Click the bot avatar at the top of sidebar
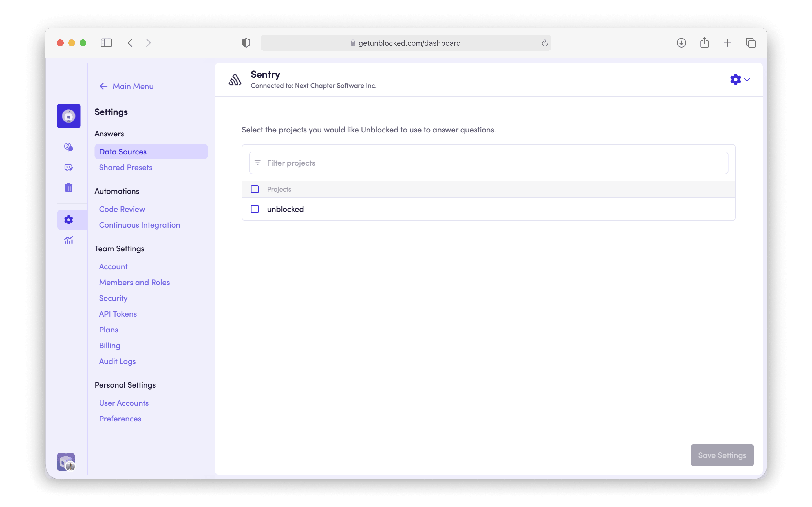The height and width of the screenshot is (507, 812). coord(69,116)
